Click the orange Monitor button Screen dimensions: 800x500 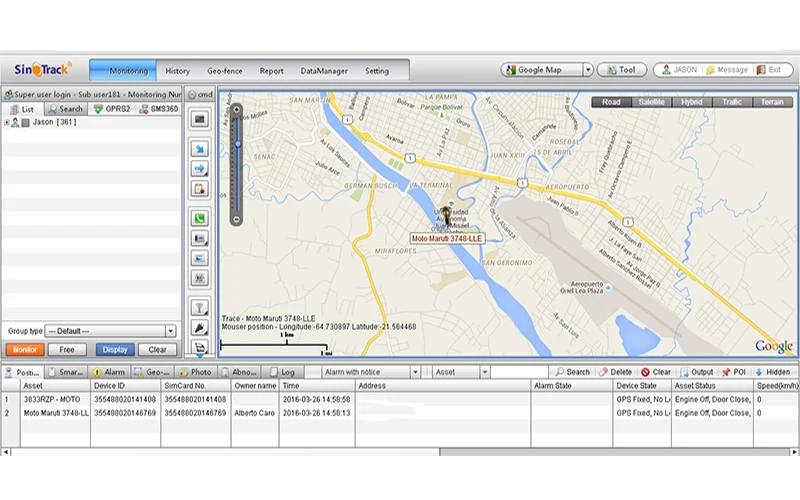(x=24, y=350)
